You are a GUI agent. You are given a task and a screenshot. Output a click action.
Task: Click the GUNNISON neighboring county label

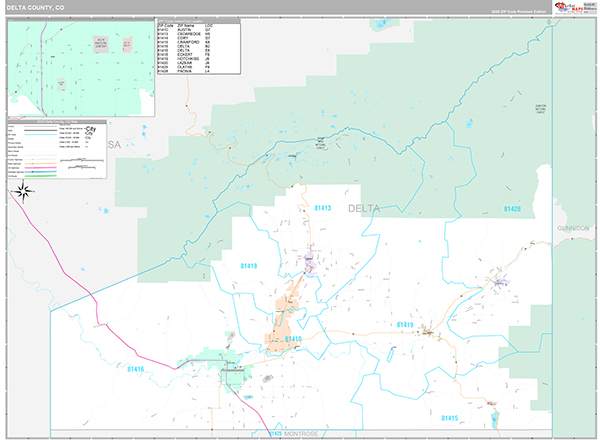[574, 228]
